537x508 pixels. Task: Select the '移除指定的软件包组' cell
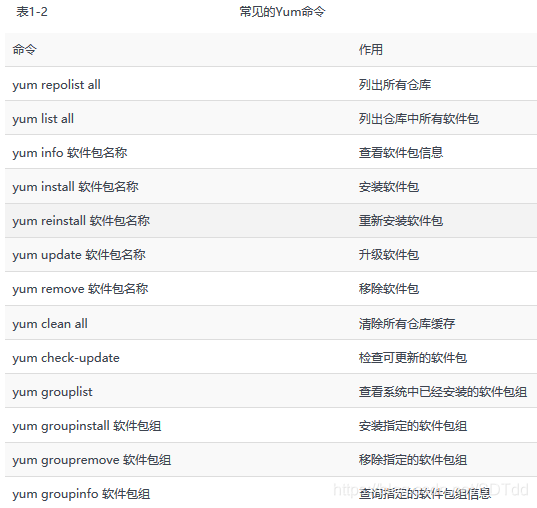pos(413,460)
